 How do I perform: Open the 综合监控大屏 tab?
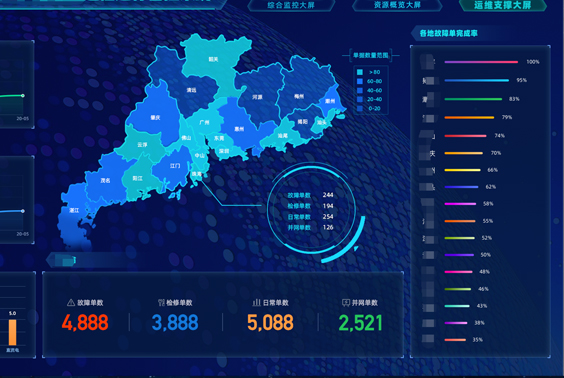pyautogui.click(x=291, y=5)
